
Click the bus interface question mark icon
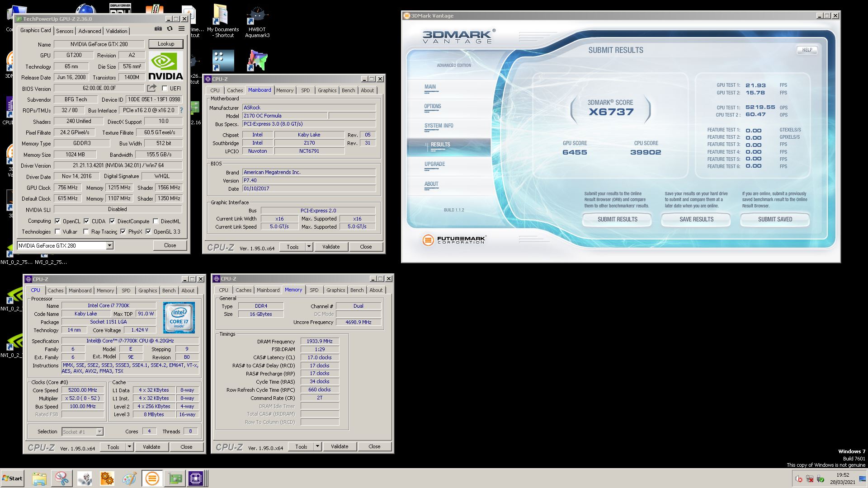click(181, 110)
